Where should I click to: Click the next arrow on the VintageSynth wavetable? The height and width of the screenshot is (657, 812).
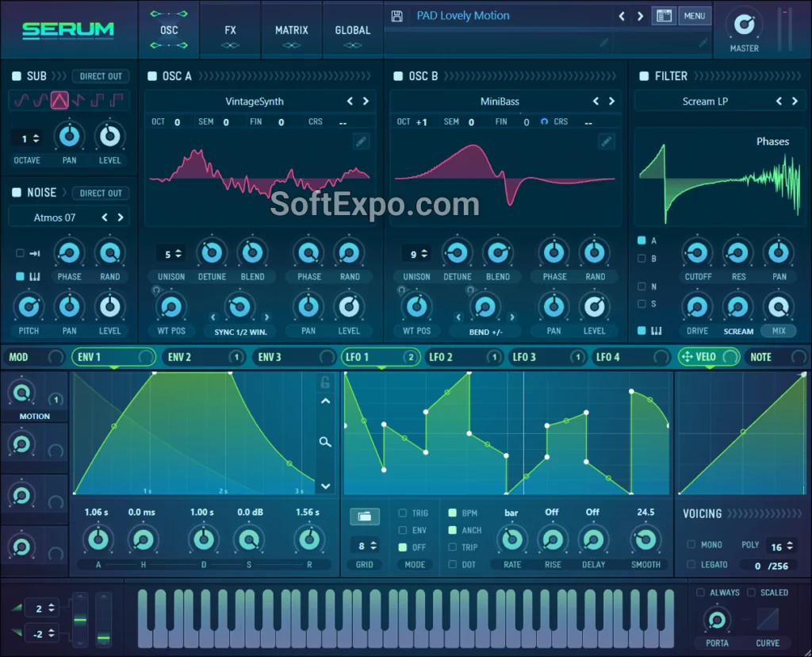(x=366, y=101)
